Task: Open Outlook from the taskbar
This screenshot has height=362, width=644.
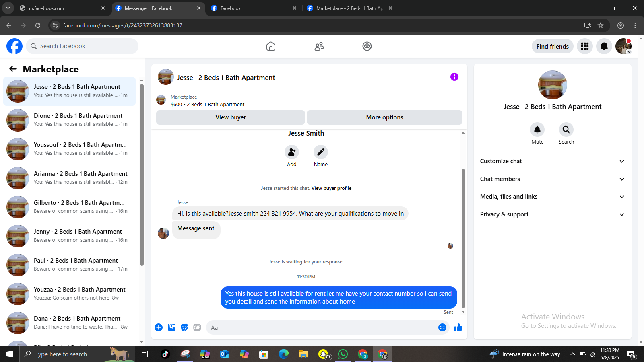Action: coord(225,354)
